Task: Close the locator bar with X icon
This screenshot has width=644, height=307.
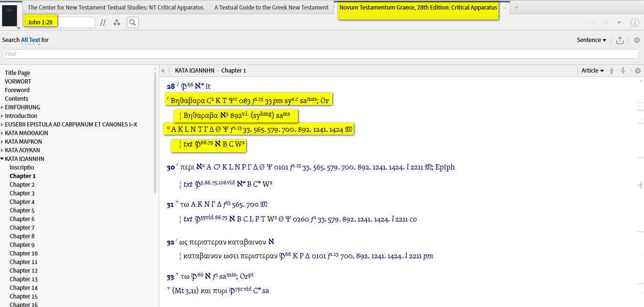Action: (x=638, y=71)
